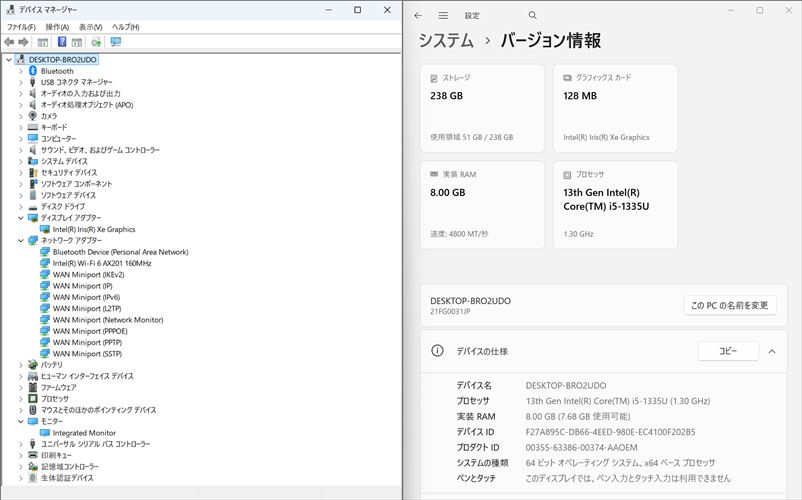Open the ファイル(F) menu
Viewport: 802px width, 500px height.
click(x=21, y=27)
